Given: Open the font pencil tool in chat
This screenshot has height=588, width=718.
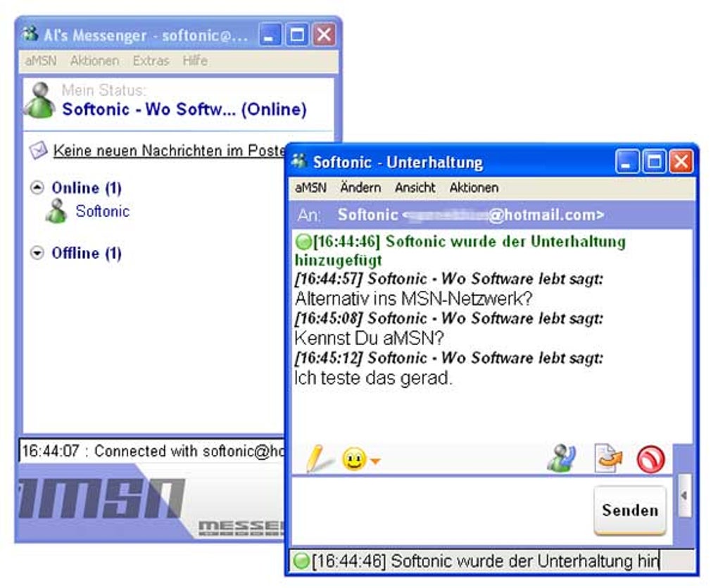Looking at the screenshot, I should (x=319, y=458).
